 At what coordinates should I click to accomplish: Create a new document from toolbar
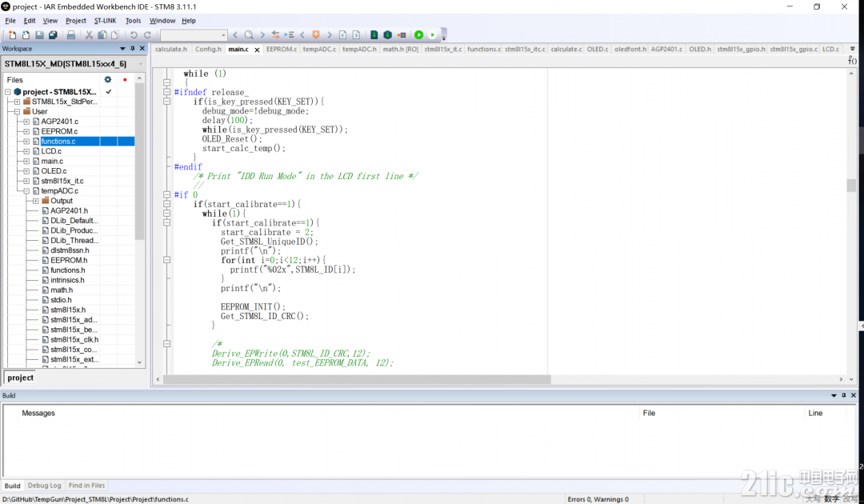12,34
